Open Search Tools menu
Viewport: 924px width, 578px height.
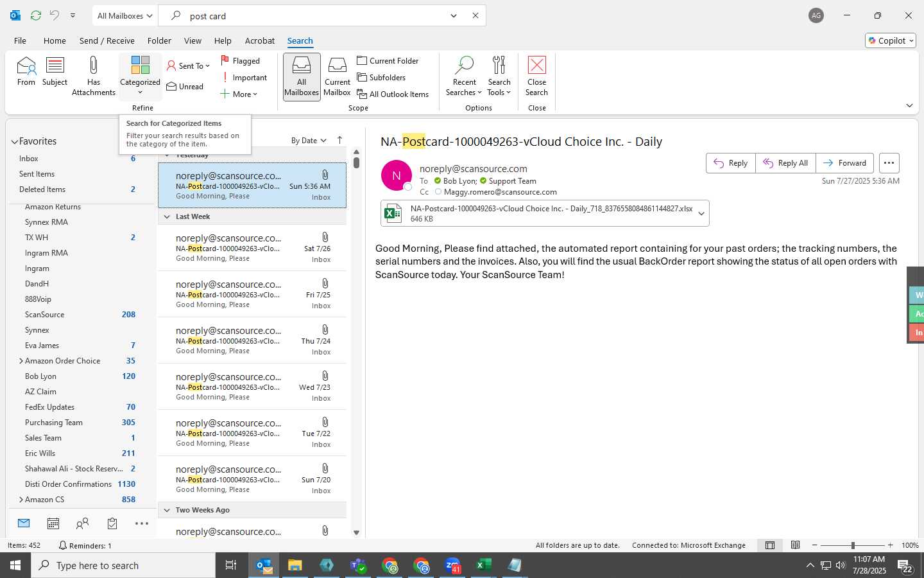pos(499,76)
